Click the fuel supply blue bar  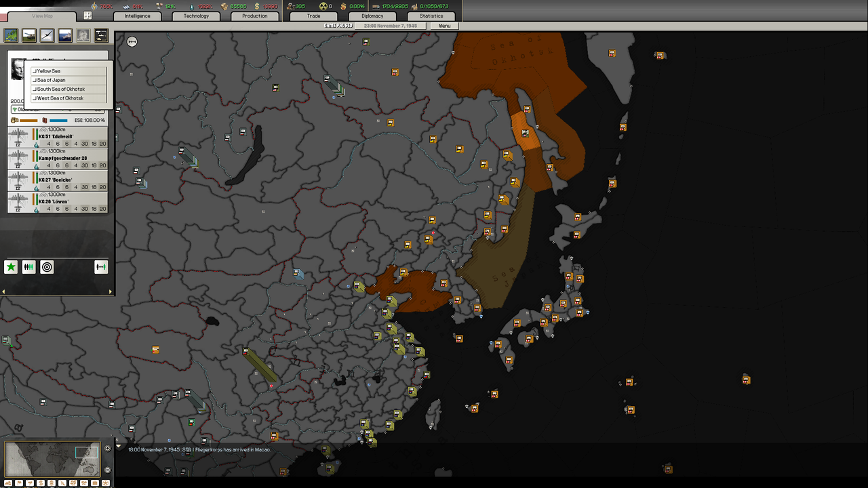click(x=58, y=121)
